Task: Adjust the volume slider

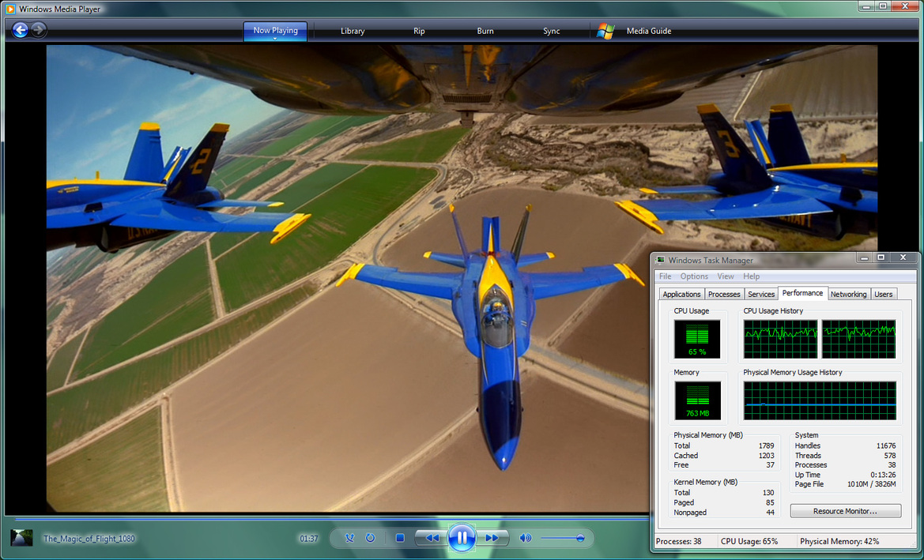Action: click(x=563, y=538)
